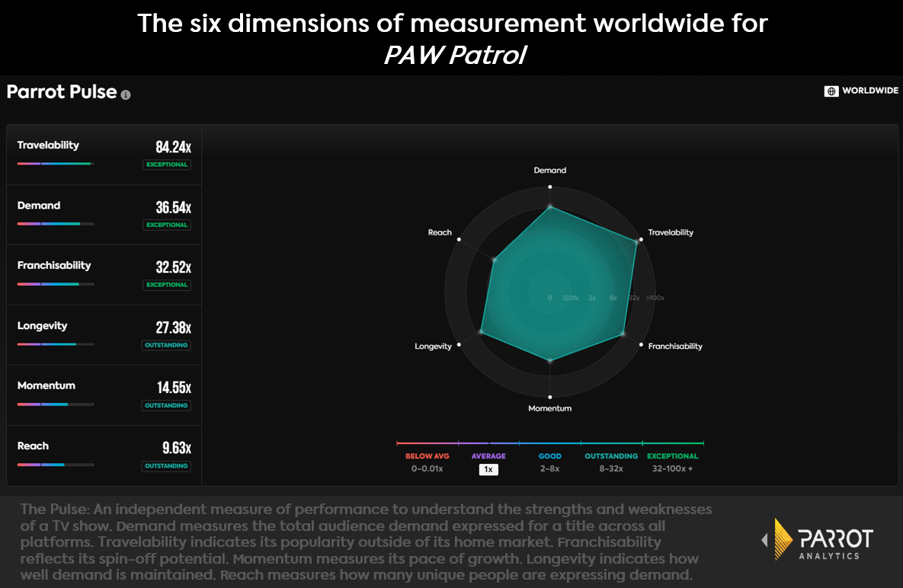Click the Franchisability progress bar
Viewport: 903px width, 588px height.
(56, 284)
